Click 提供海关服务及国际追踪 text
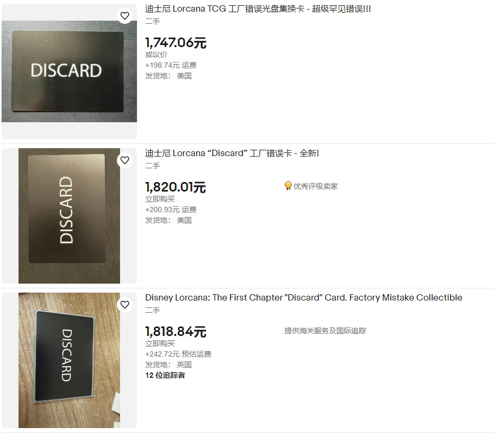This screenshot has width=504, height=436. pyautogui.click(x=325, y=331)
